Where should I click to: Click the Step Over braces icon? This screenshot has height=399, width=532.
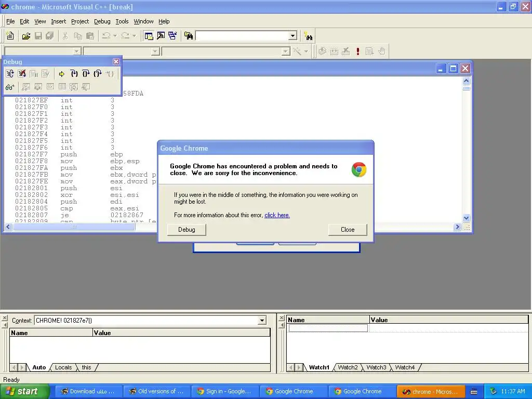point(86,74)
